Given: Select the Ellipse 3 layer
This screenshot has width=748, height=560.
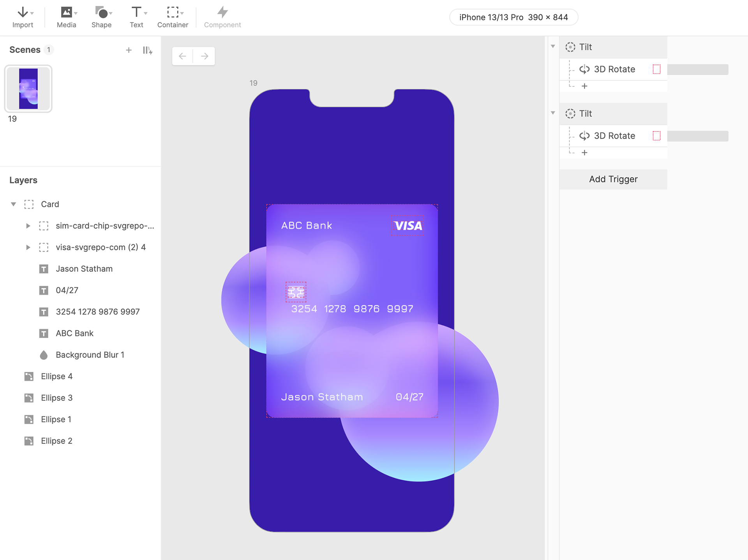Looking at the screenshot, I should pos(56,398).
